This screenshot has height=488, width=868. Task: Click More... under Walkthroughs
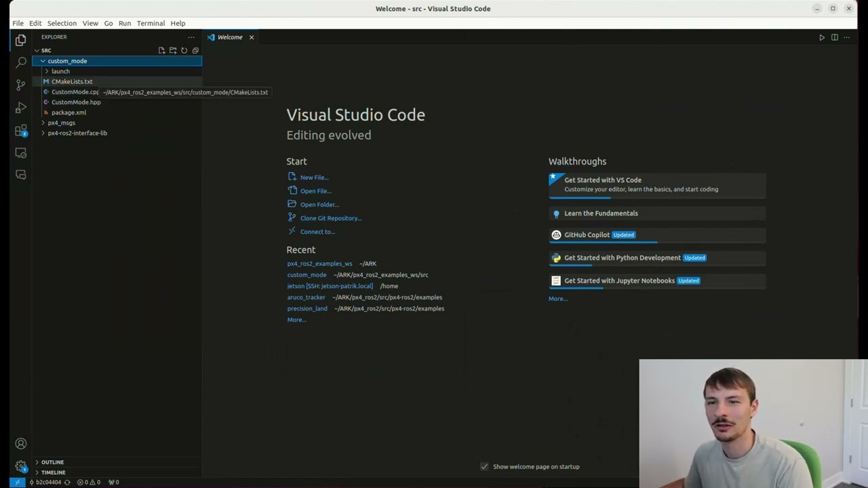coord(558,299)
